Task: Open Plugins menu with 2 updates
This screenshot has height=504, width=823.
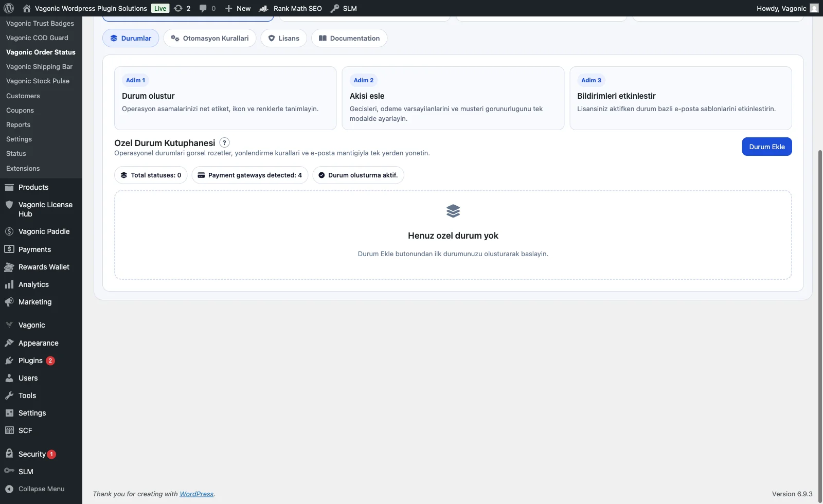Action: coord(41,361)
